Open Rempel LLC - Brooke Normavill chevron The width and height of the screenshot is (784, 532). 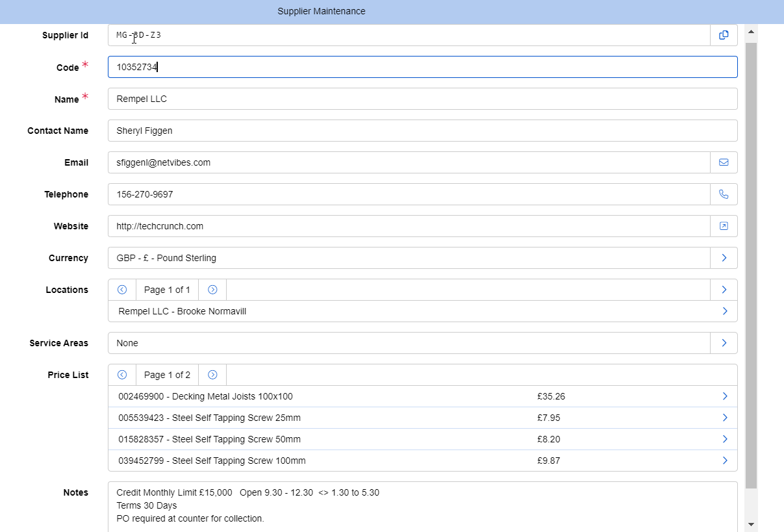(x=725, y=311)
